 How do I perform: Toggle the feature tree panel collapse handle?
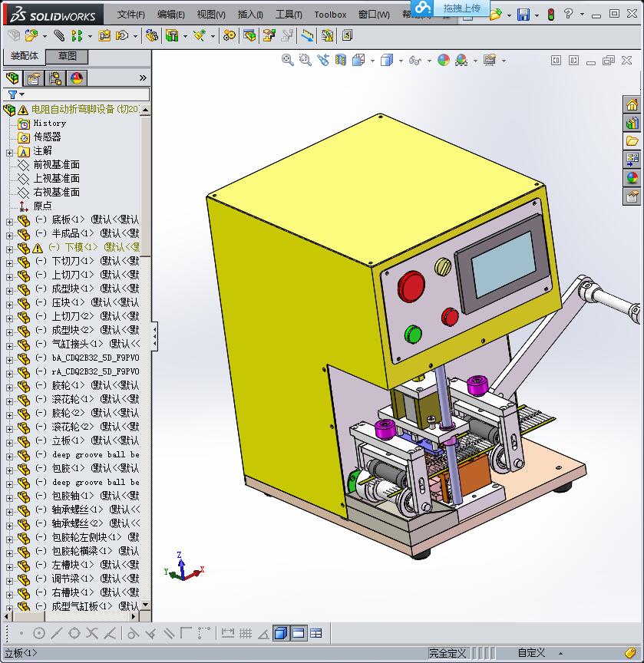(155, 336)
